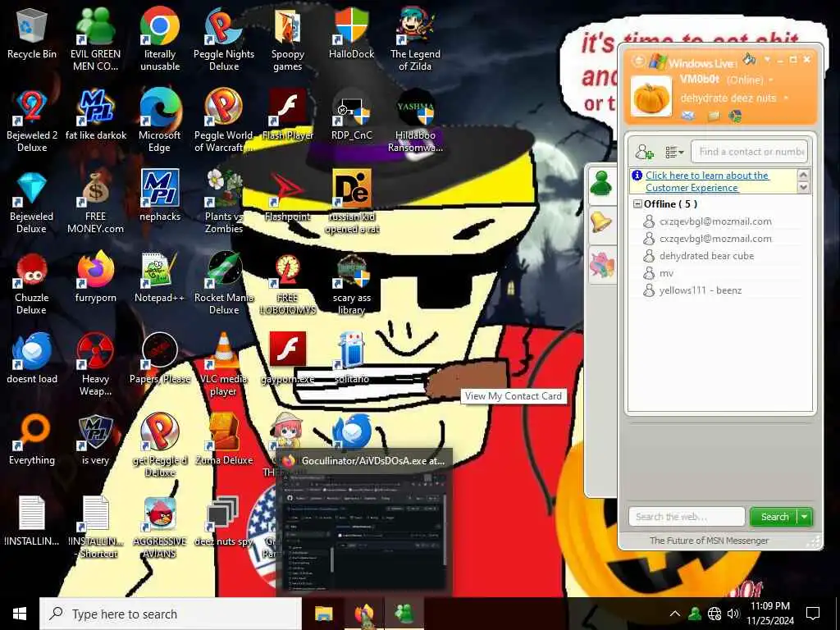This screenshot has height=630, width=840.
Task: Open contact list view options dropdown
Action: 674,152
